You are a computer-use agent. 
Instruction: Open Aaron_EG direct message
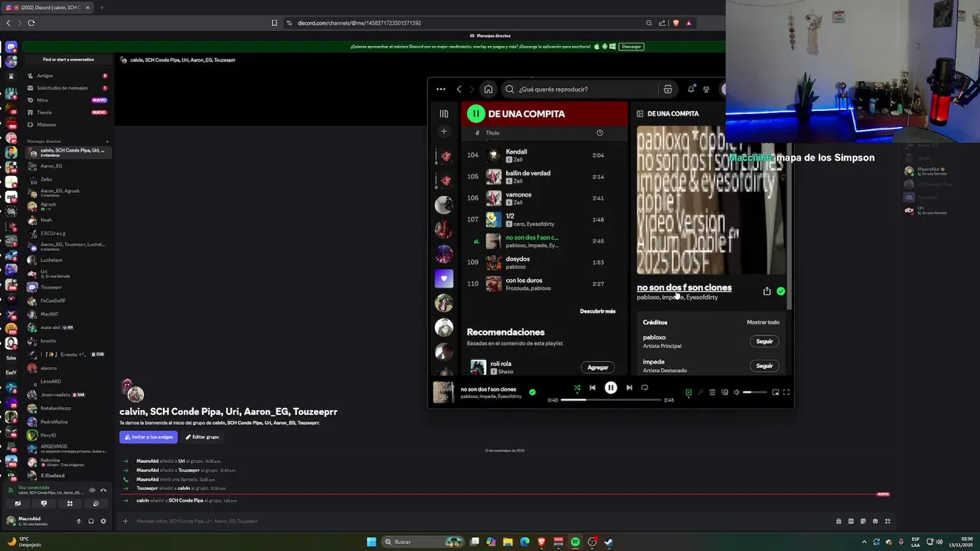[67, 166]
